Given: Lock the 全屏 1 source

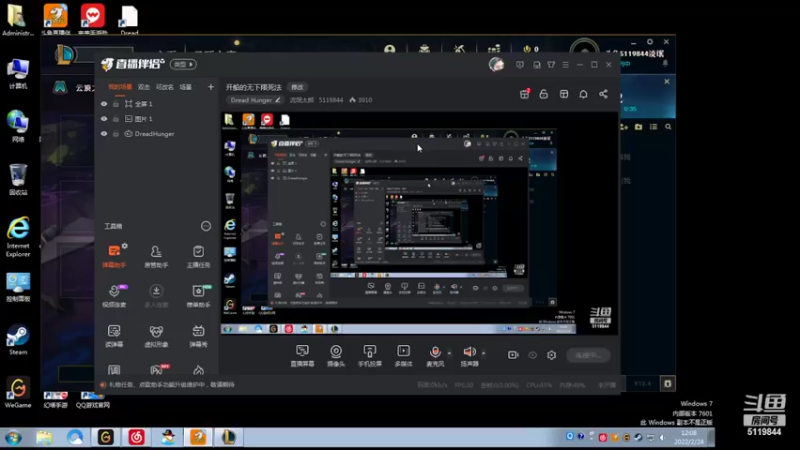Looking at the screenshot, I should coord(116,104).
